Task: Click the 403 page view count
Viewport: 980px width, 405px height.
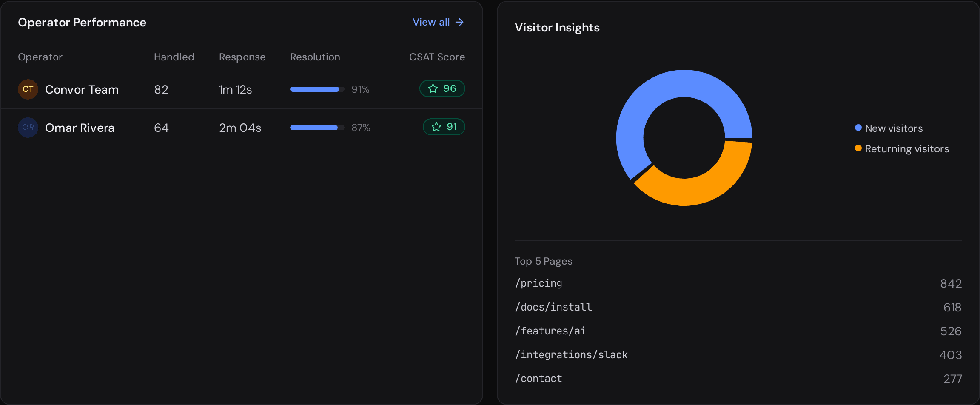Action: tap(951, 355)
